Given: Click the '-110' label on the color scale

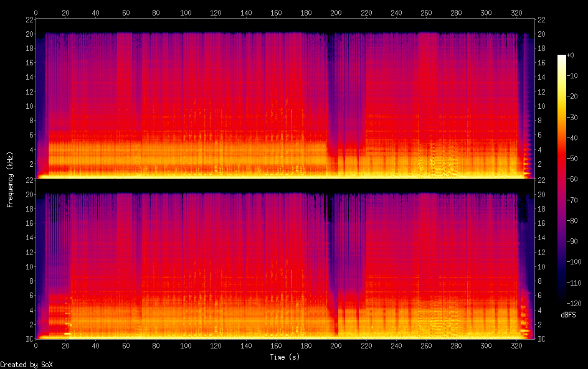Looking at the screenshot, I should click(x=574, y=283).
